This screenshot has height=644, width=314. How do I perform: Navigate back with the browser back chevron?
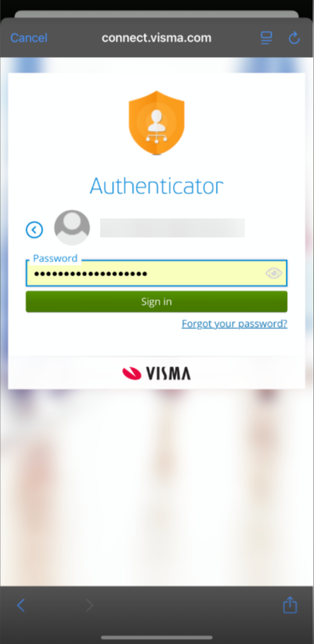pos(20,605)
